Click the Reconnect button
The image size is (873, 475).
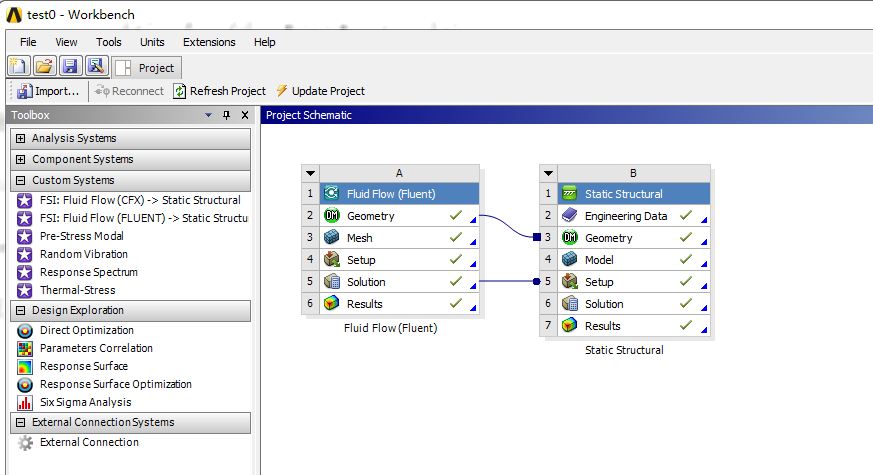pyautogui.click(x=129, y=91)
